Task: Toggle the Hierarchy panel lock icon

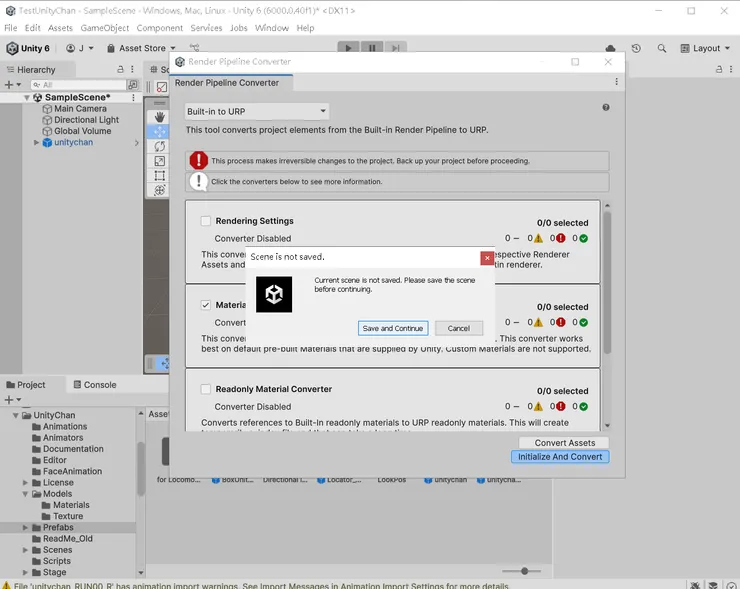Action: [x=120, y=69]
